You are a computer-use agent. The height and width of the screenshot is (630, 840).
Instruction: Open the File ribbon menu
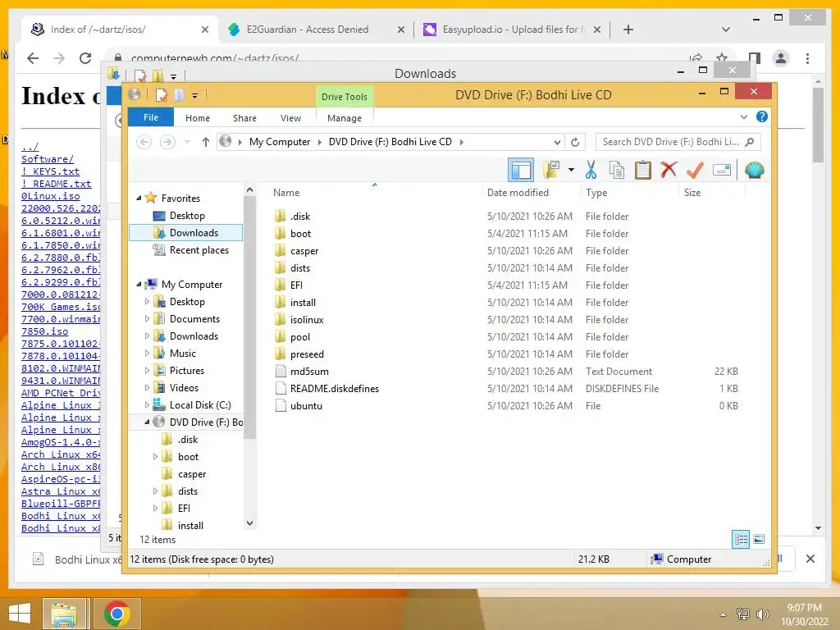[x=151, y=117]
